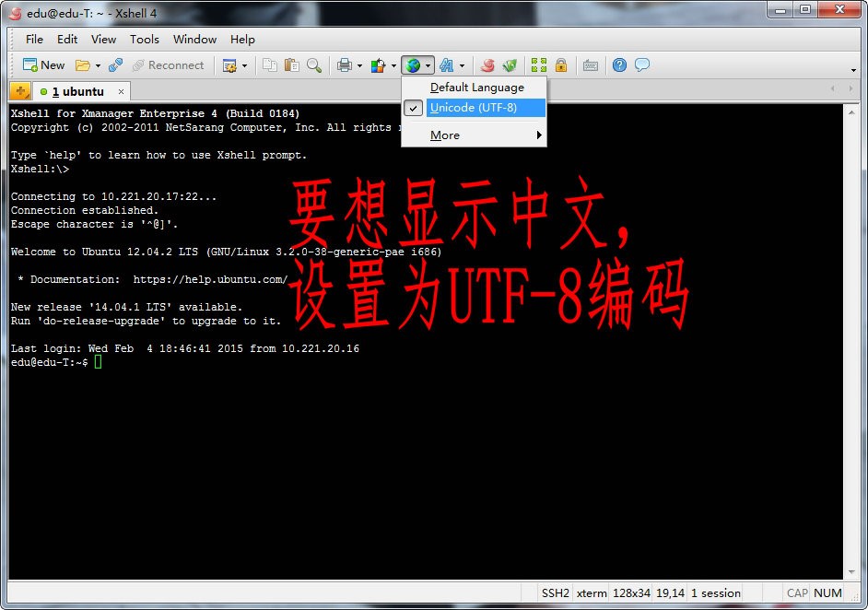Image resolution: width=868 pixels, height=610 pixels.
Task: Toggle the Encoding dropdown arrow
Action: coord(428,65)
